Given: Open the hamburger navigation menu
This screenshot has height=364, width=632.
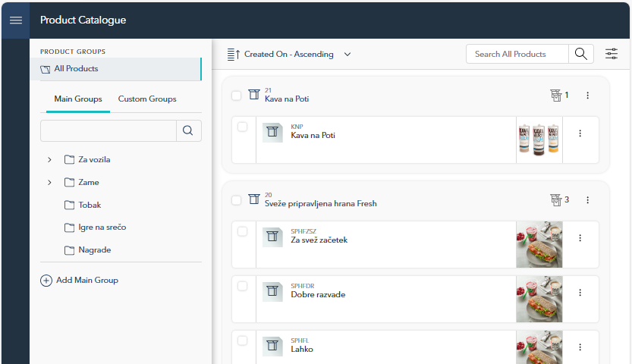Looking at the screenshot, I should click(16, 20).
